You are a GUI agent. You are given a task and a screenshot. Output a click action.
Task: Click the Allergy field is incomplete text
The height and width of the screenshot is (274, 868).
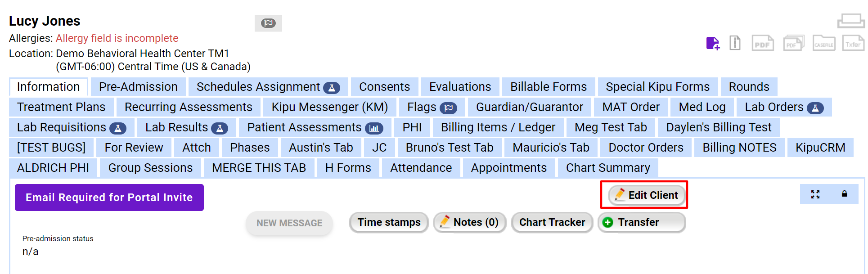coord(117,38)
